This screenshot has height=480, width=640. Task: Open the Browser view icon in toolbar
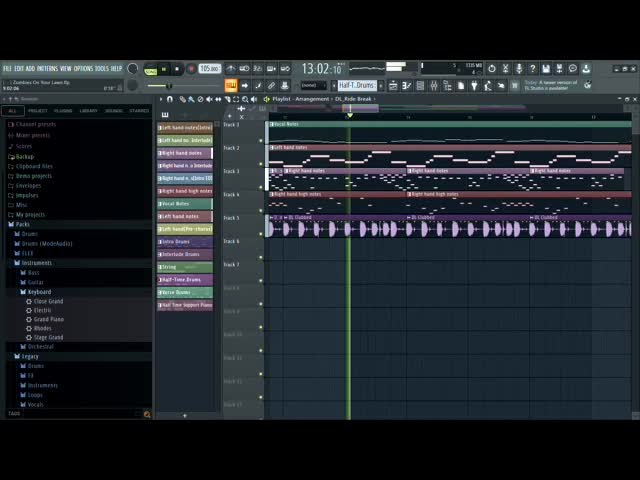pyautogui.click(x=447, y=85)
